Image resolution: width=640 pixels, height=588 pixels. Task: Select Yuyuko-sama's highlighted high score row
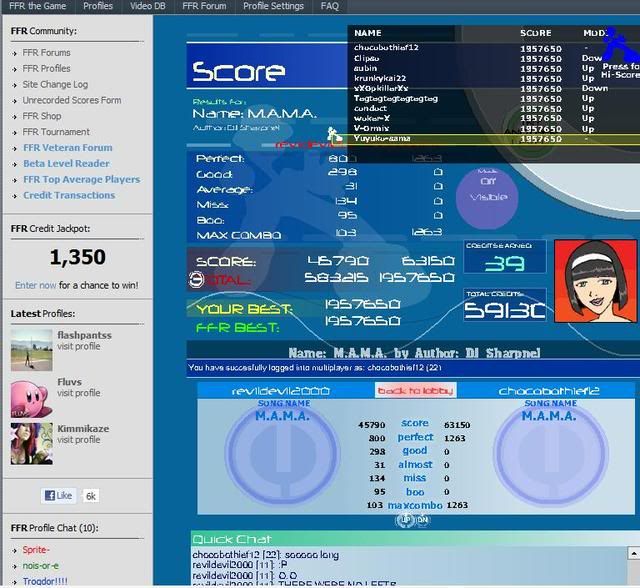pyautogui.click(x=480, y=139)
